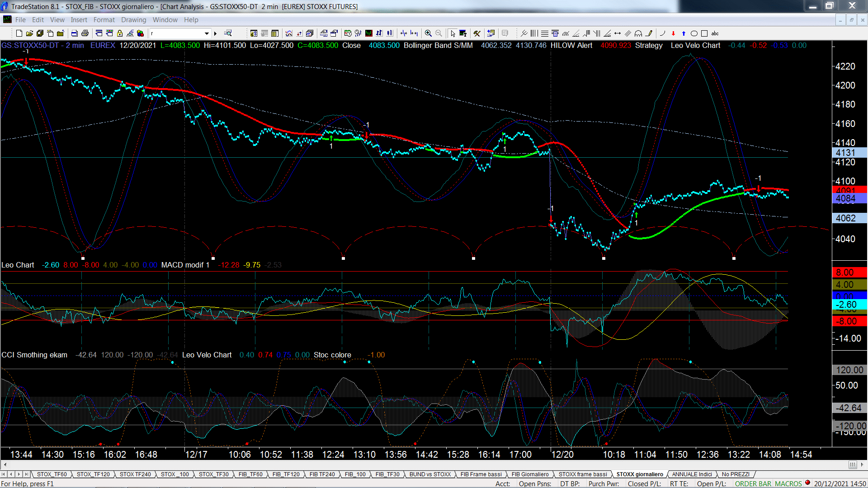Viewport: 868px width, 488px height.
Task: Select the horizontal double-arrow extension tool
Action: coord(618,33)
